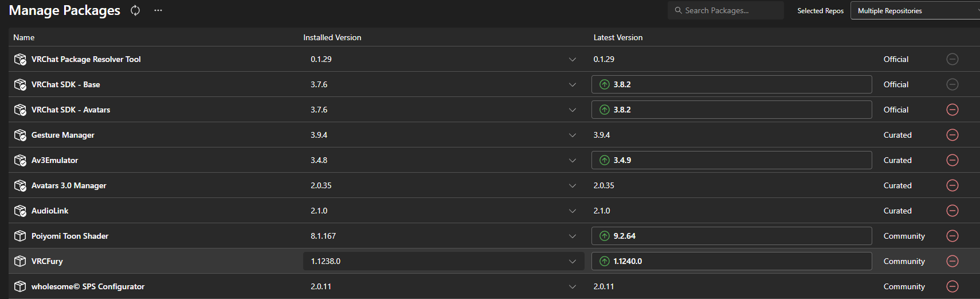This screenshot has width=980, height=299.
Task: Open the three-dots more options menu
Action: pyautogui.click(x=158, y=10)
